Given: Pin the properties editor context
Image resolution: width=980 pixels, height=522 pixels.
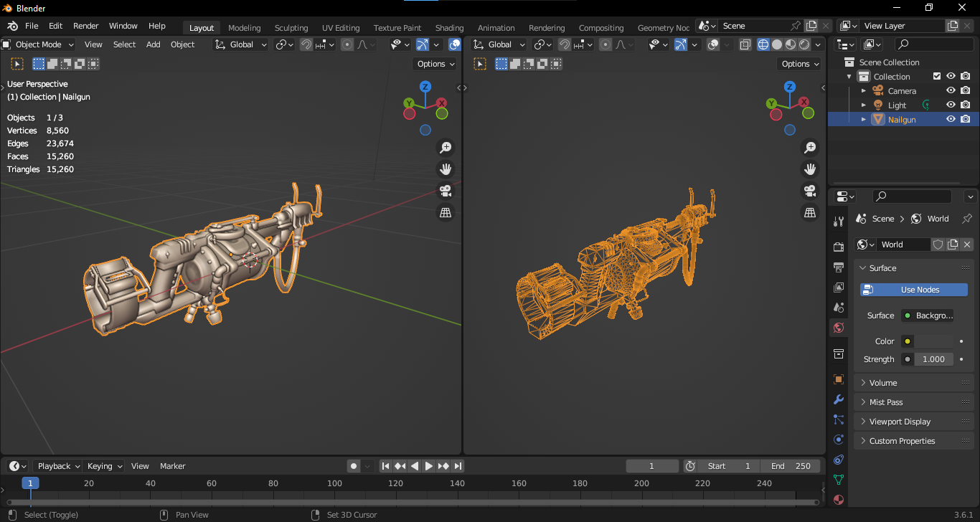Looking at the screenshot, I should [967, 219].
